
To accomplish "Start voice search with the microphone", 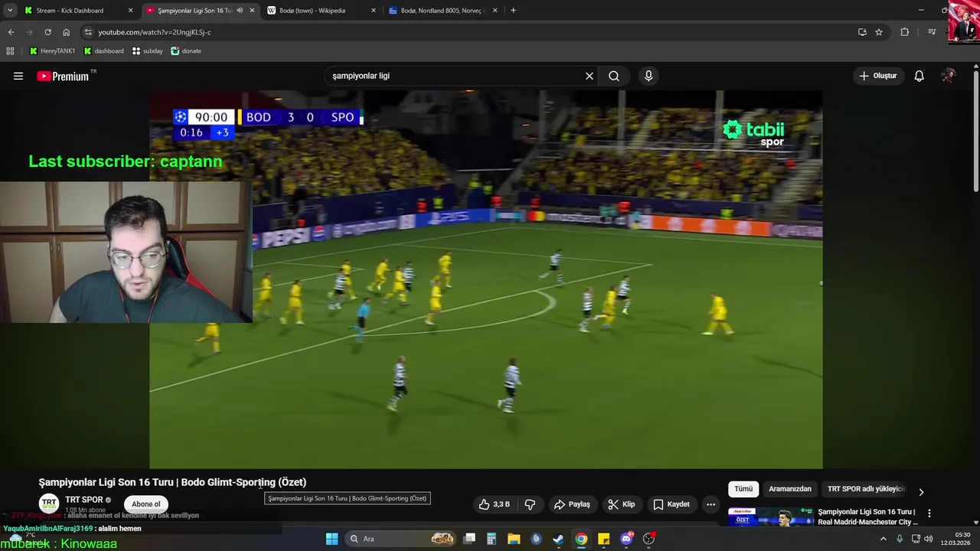I will point(648,76).
